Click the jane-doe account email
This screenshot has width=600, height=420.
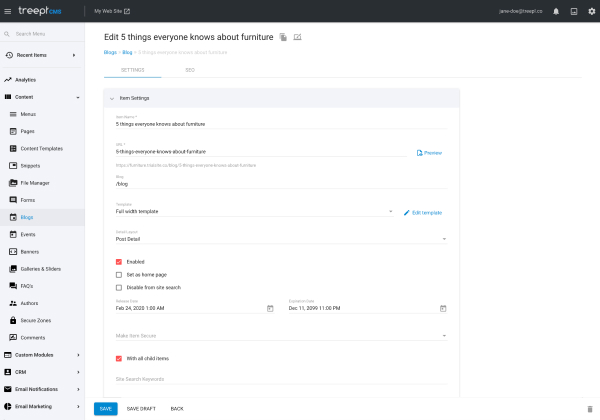click(520, 11)
